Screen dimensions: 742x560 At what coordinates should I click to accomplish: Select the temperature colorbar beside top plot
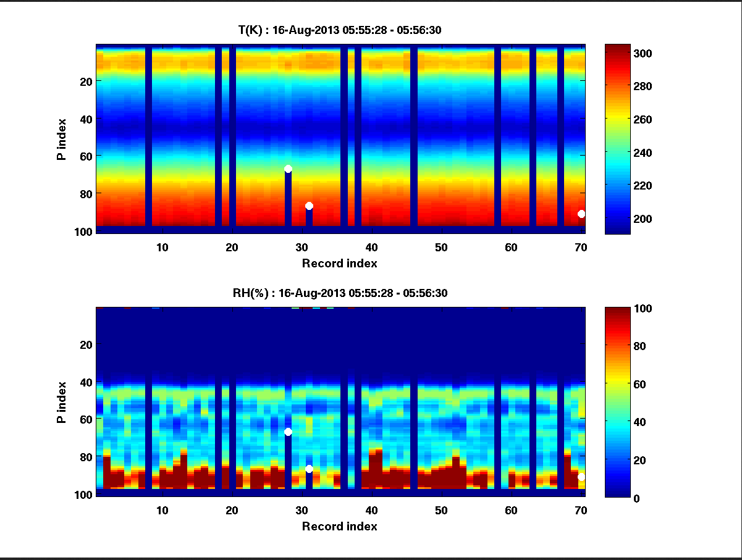(x=617, y=139)
